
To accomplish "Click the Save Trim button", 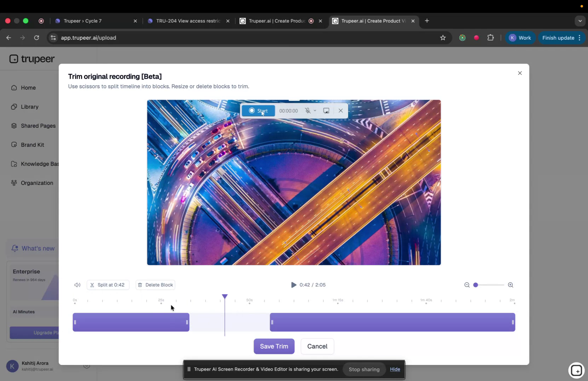I will pos(274,346).
